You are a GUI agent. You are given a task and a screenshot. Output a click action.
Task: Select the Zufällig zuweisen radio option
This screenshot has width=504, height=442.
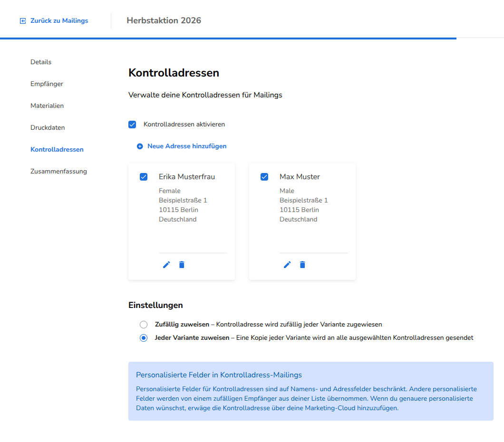tap(144, 325)
